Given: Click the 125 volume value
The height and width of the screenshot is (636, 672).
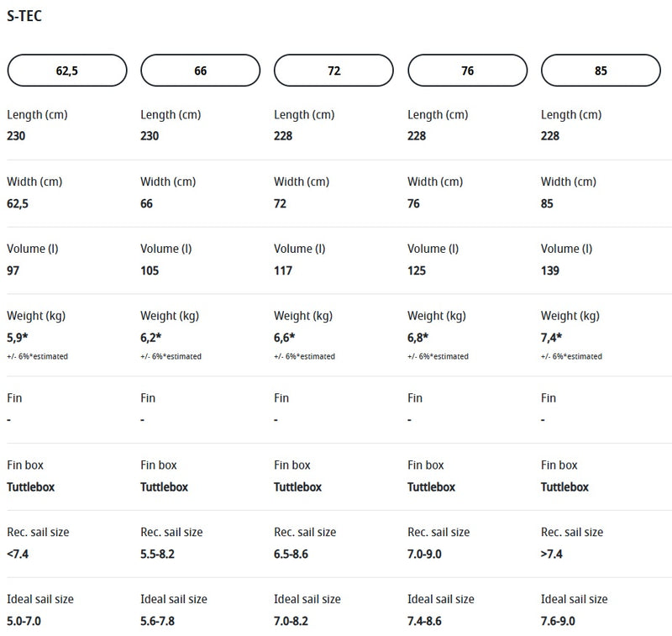Looking at the screenshot, I should click(417, 271).
